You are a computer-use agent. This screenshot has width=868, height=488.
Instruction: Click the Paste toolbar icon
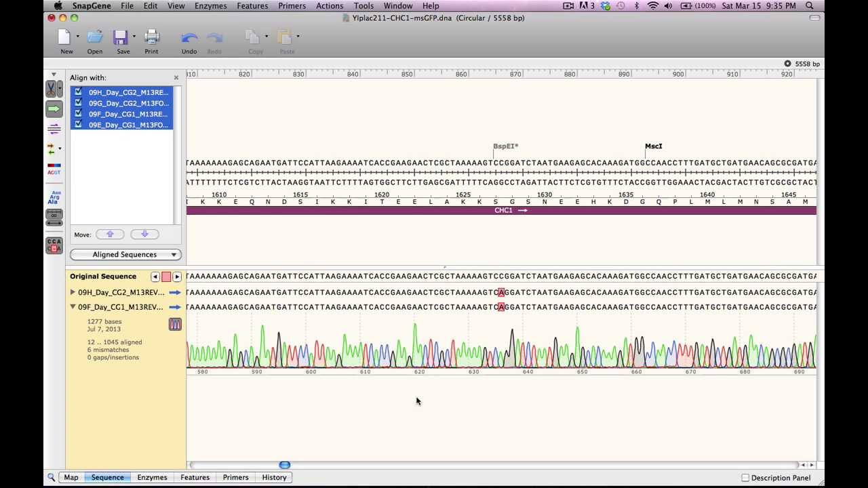click(284, 37)
